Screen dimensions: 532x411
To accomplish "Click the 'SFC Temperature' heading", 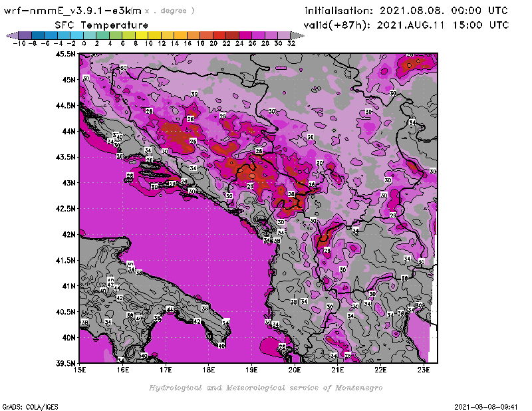I will pyautogui.click(x=102, y=25).
